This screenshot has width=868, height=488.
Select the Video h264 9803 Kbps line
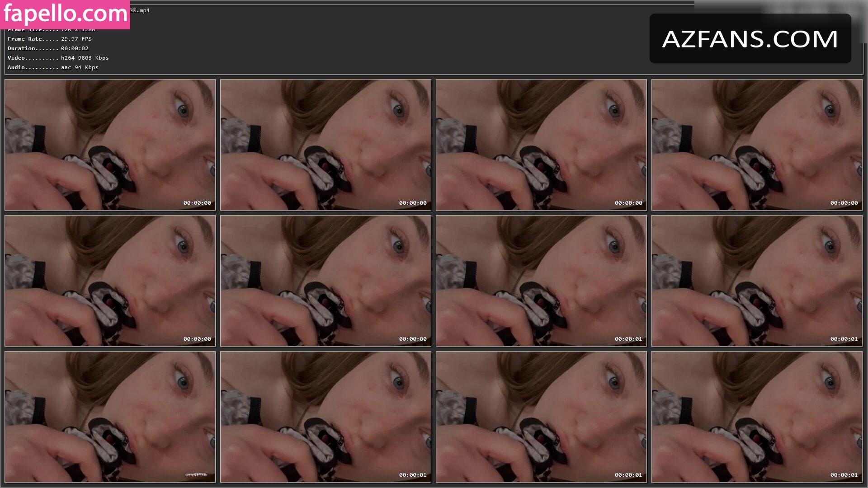pyautogui.click(x=58, y=58)
